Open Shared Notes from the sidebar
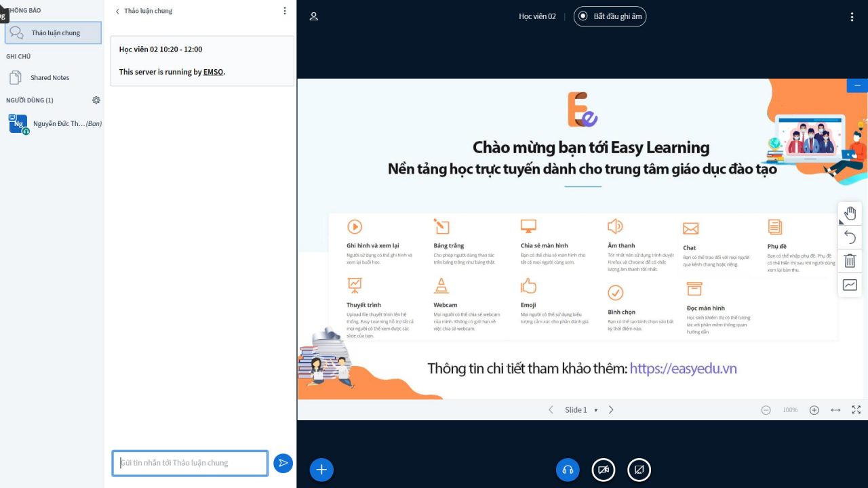Viewport: 868px width, 488px height. [51, 77]
